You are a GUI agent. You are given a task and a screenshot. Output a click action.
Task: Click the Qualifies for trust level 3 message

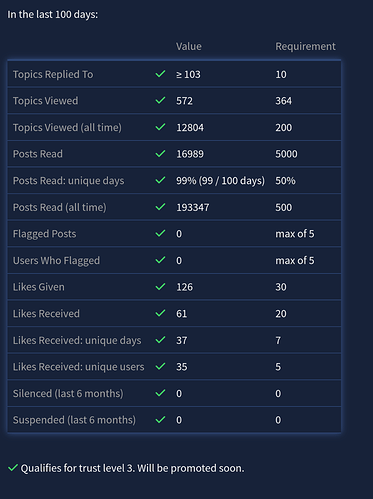pyautogui.click(x=132, y=468)
